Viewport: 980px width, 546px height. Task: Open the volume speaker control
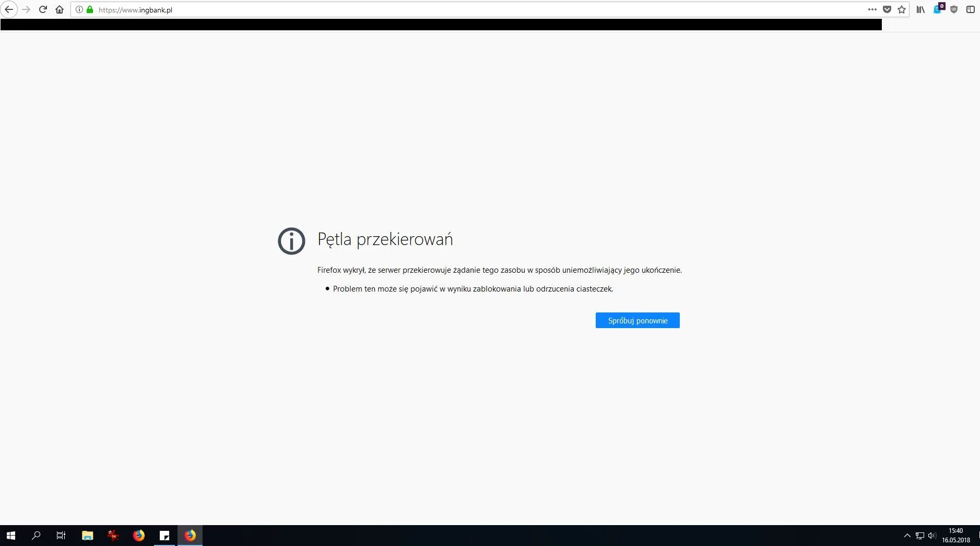(932, 536)
